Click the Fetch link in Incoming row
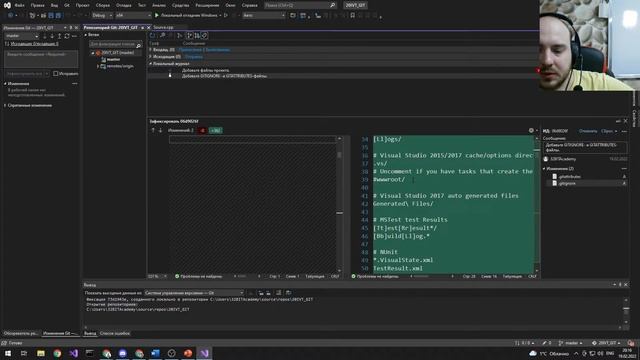This screenshot has width=640, height=360. [190, 50]
